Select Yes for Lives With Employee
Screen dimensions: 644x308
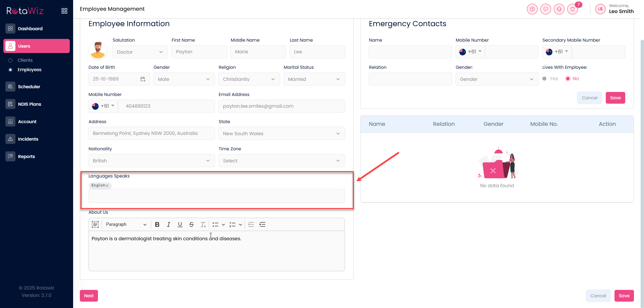[x=544, y=79]
